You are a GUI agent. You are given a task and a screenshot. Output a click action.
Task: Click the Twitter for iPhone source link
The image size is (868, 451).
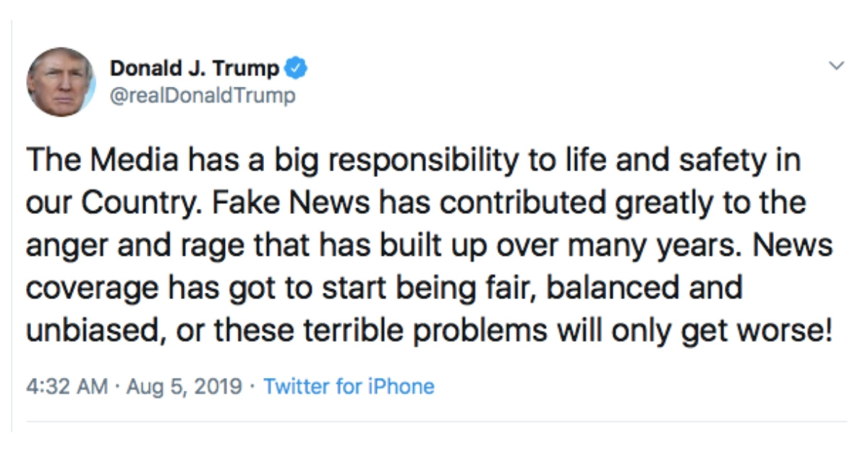(x=349, y=387)
